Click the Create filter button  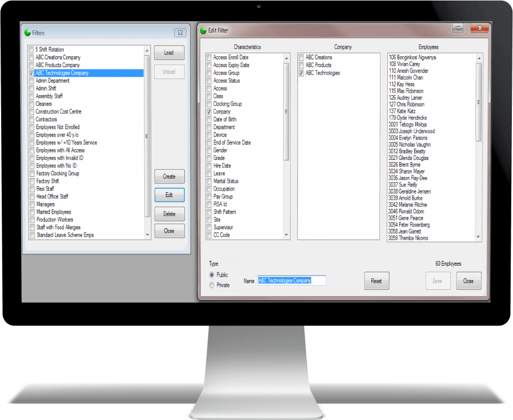tap(169, 176)
